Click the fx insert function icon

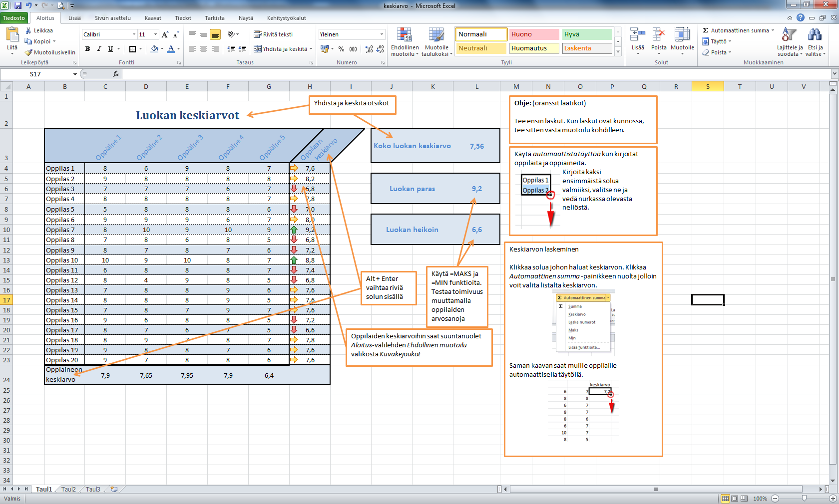coord(116,74)
